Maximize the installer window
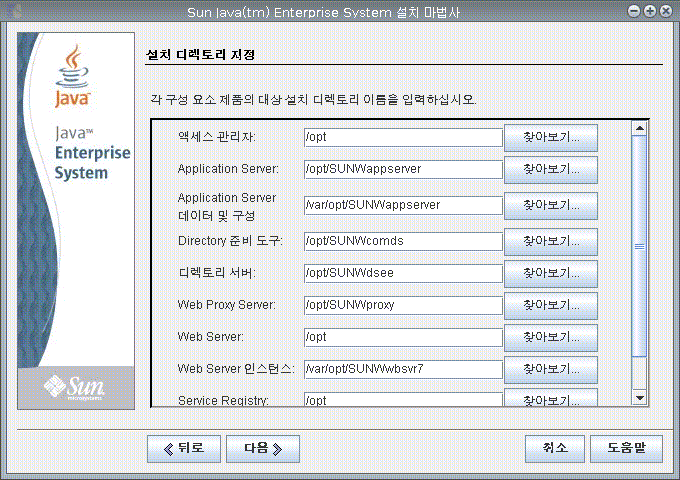Screen dimensions: 680x480 point(650,11)
